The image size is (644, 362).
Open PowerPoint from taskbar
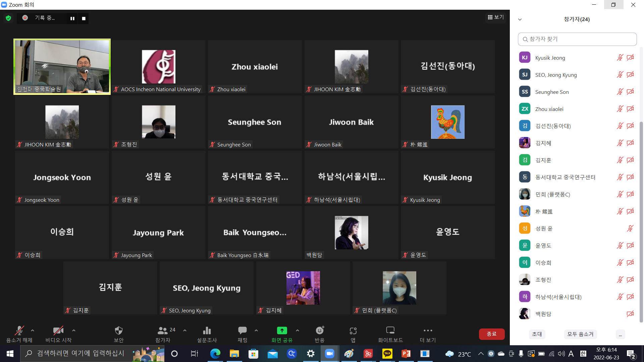[406, 354]
